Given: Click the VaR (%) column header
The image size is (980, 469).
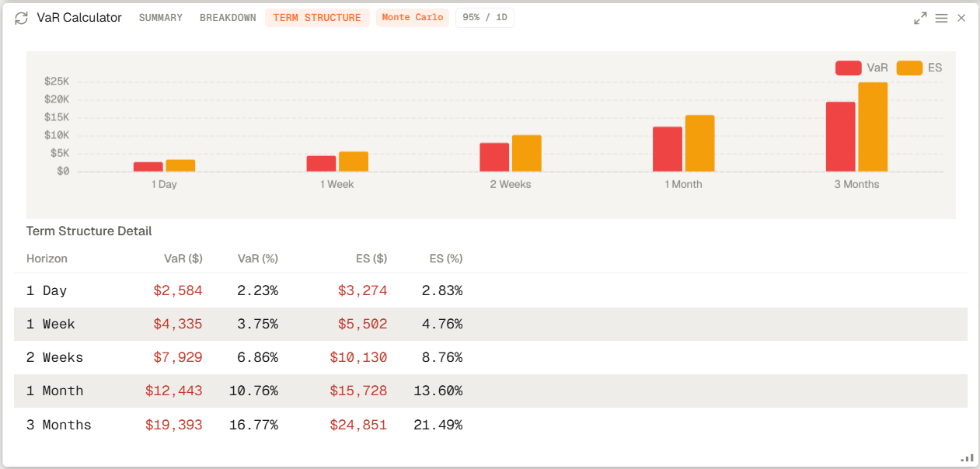Looking at the screenshot, I should pos(257,259).
